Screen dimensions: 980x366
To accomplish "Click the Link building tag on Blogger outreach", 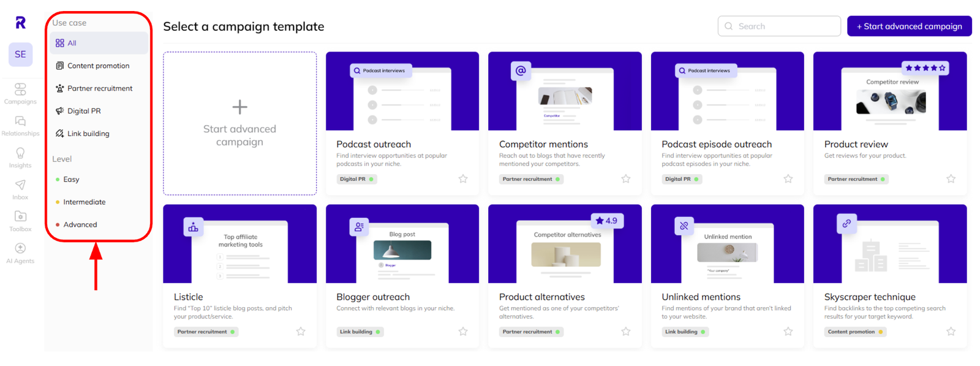I will point(360,332).
